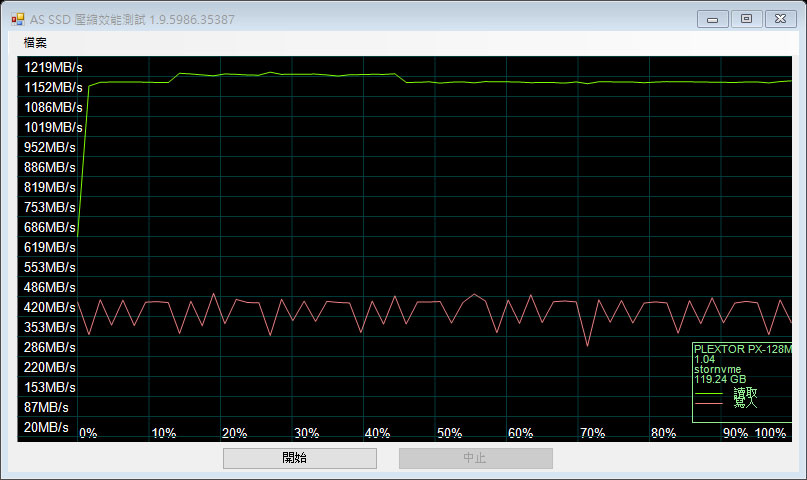Click the 553MB/s axis label
The image size is (807, 480).
click(49, 268)
